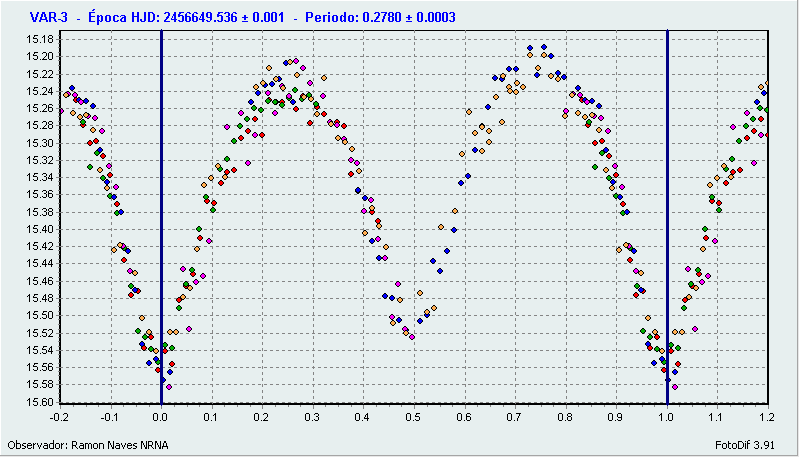Click the 0.1 phase axis label
This screenshot has width=799, height=457.
[x=210, y=417]
